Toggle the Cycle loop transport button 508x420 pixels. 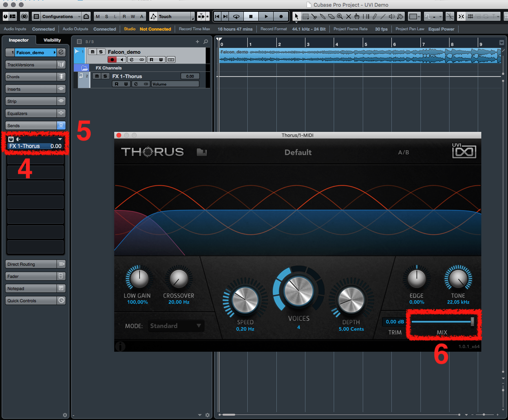click(x=236, y=16)
